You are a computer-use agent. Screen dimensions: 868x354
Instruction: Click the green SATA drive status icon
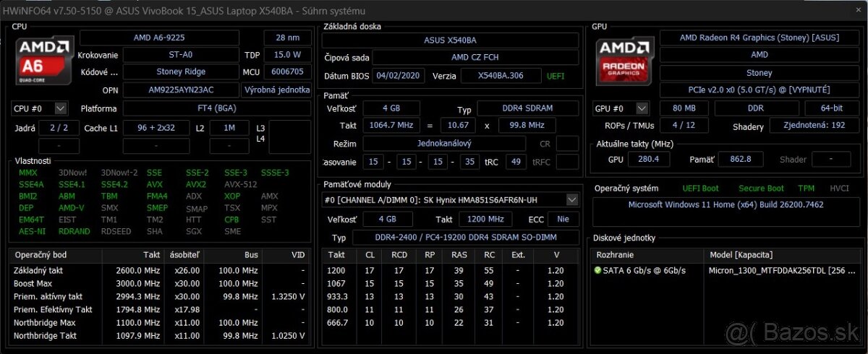tap(597, 270)
